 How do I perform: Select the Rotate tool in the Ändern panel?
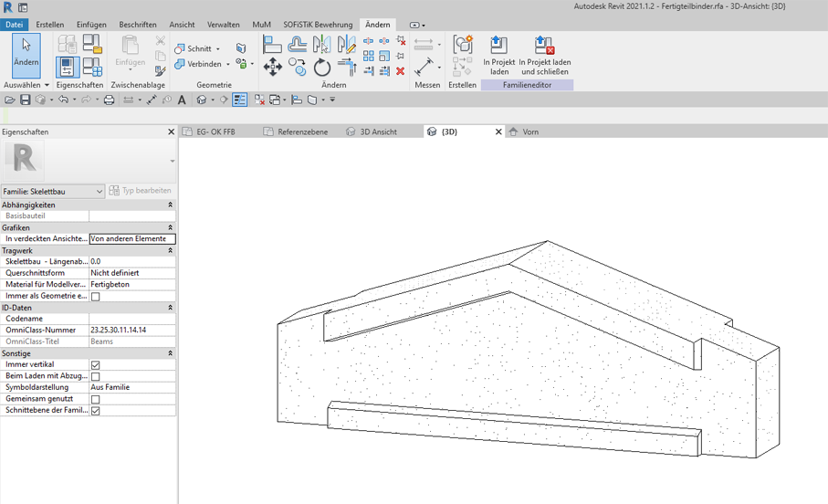[x=322, y=68]
